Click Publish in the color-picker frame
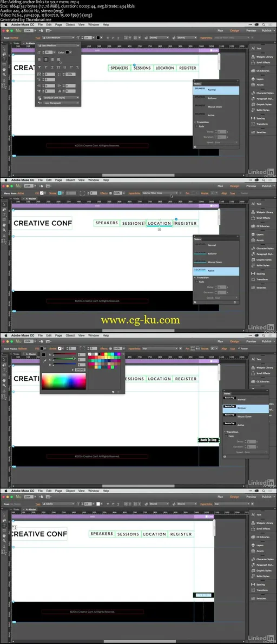This screenshot has width=277, height=644. click(x=266, y=341)
